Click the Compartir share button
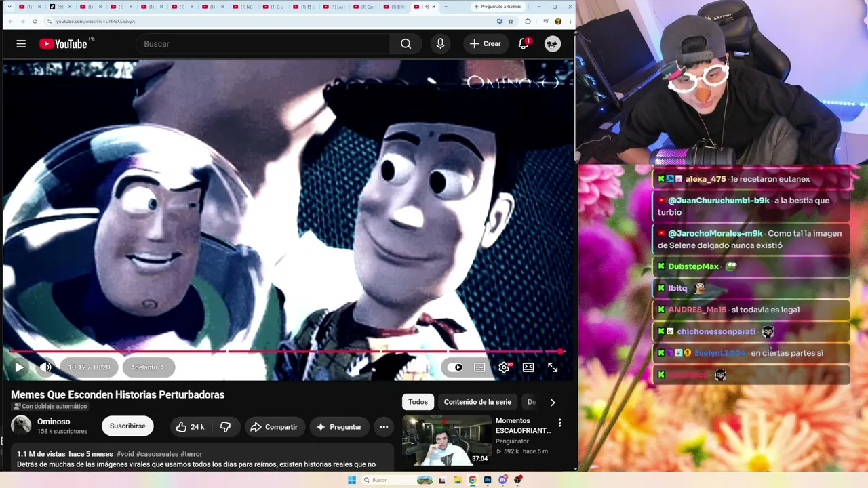Screen dimensions: 868x488 274,427
